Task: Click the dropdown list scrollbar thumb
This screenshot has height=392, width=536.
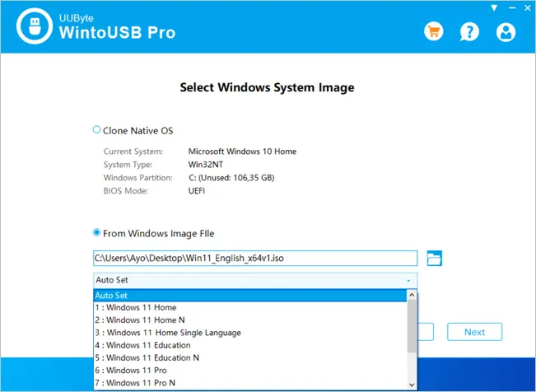Action: coord(412,326)
